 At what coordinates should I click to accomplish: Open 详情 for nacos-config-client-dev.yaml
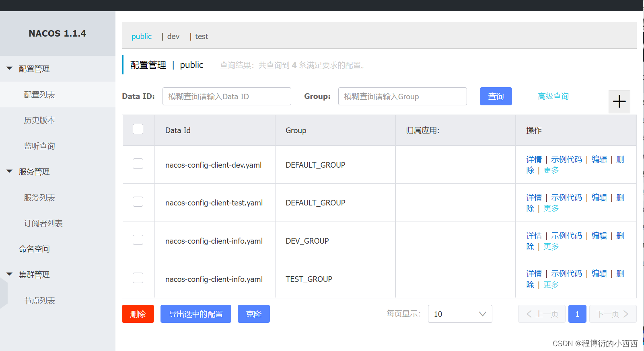coord(534,159)
